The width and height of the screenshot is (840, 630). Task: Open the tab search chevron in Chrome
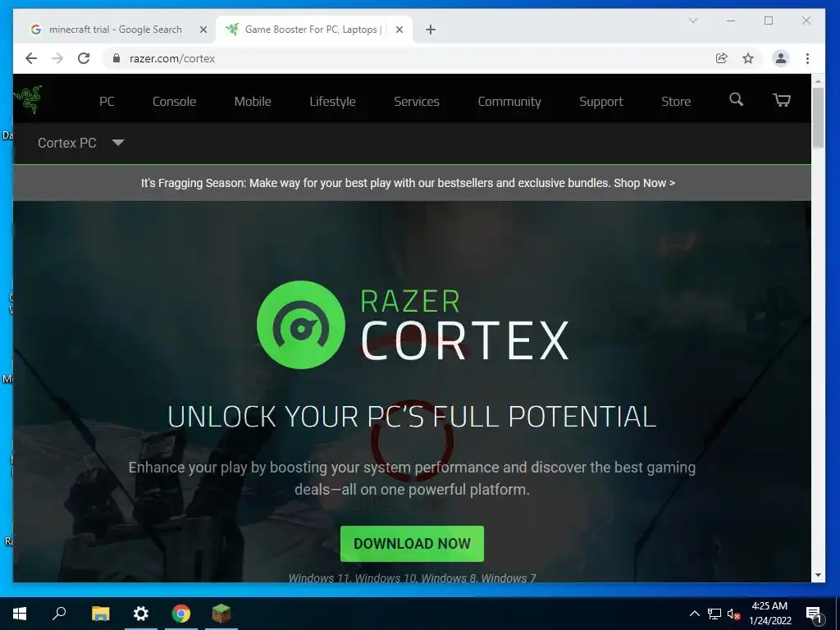click(692, 21)
